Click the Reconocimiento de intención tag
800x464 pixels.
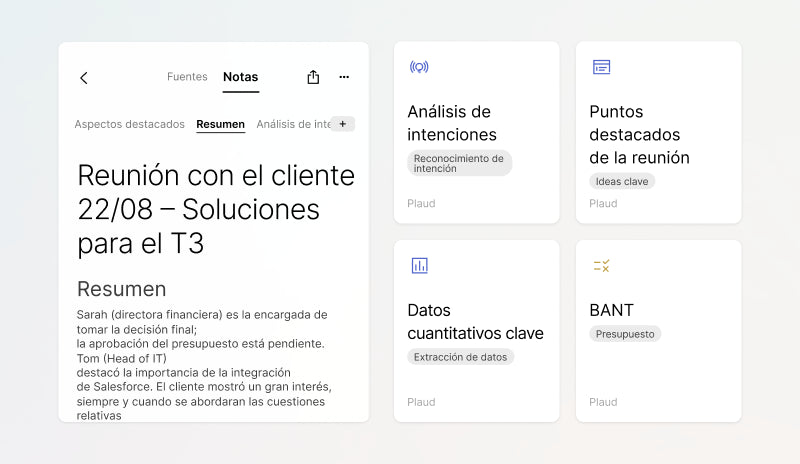(x=459, y=163)
